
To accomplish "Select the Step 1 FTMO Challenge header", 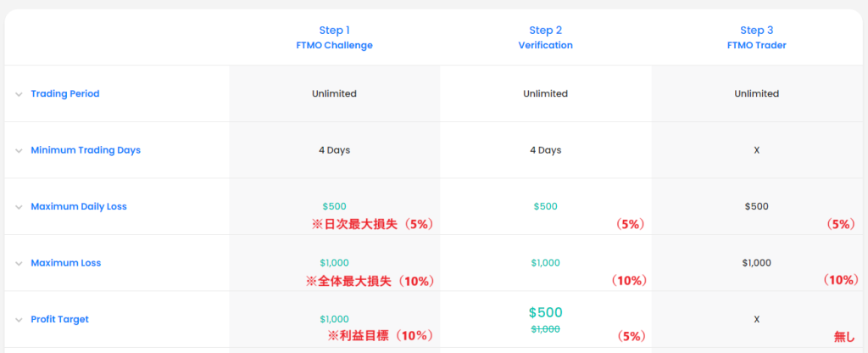I will click(334, 37).
